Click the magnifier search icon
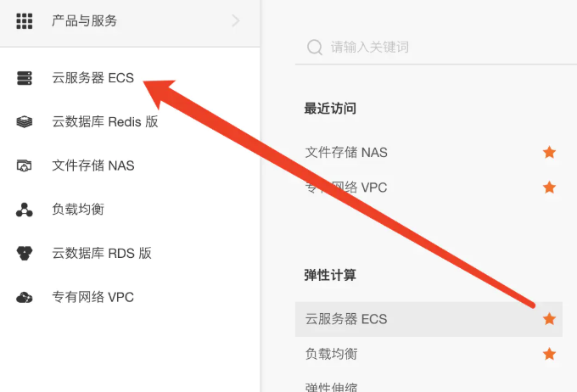This screenshot has width=577, height=392. tap(315, 48)
